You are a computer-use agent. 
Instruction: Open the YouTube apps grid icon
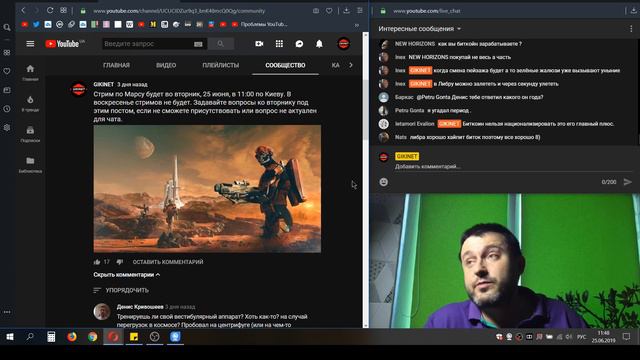279,44
